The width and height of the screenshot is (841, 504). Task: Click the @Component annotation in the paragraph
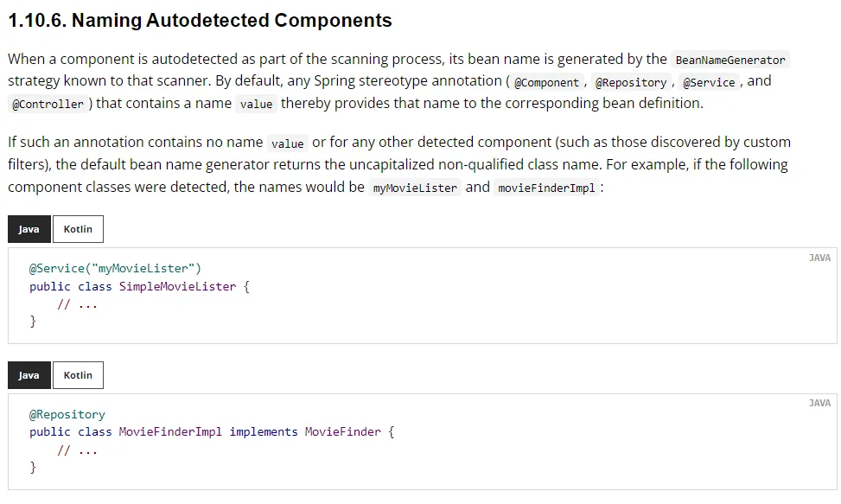[546, 83]
